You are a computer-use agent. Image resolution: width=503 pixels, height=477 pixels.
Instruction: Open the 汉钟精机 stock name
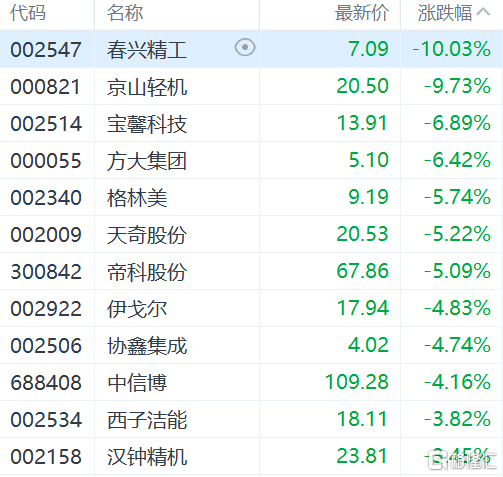click(x=147, y=457)
